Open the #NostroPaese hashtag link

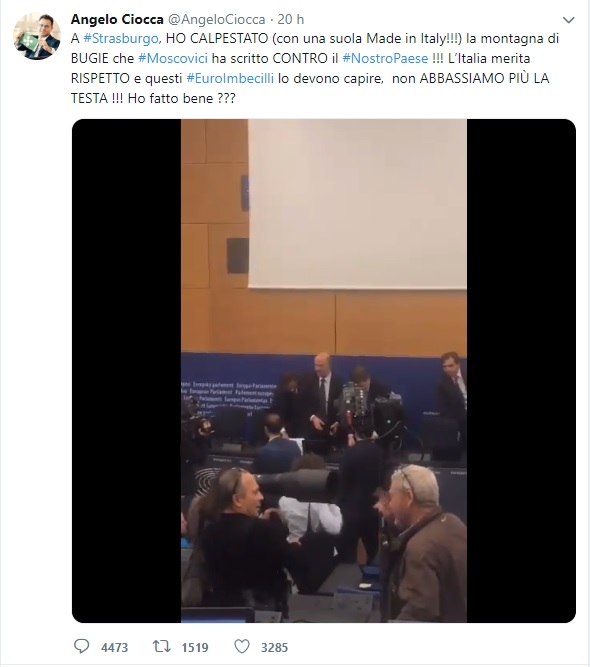coord(385,58)
